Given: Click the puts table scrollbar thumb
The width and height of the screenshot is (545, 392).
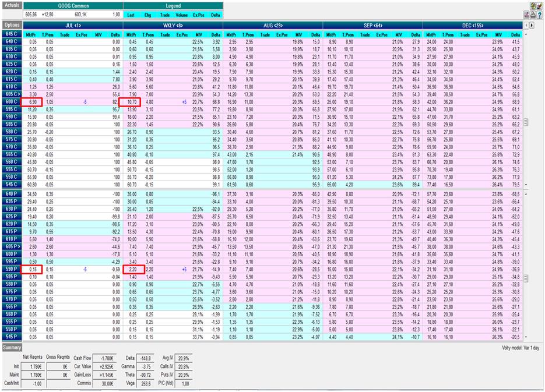Looking at the screenshot, I should 526,278.
